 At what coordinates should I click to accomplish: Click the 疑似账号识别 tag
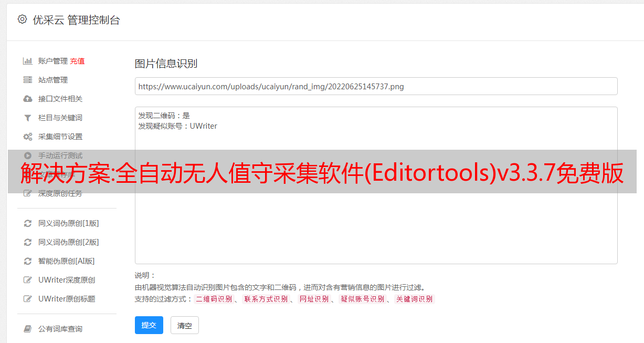[x=362, y=299]
